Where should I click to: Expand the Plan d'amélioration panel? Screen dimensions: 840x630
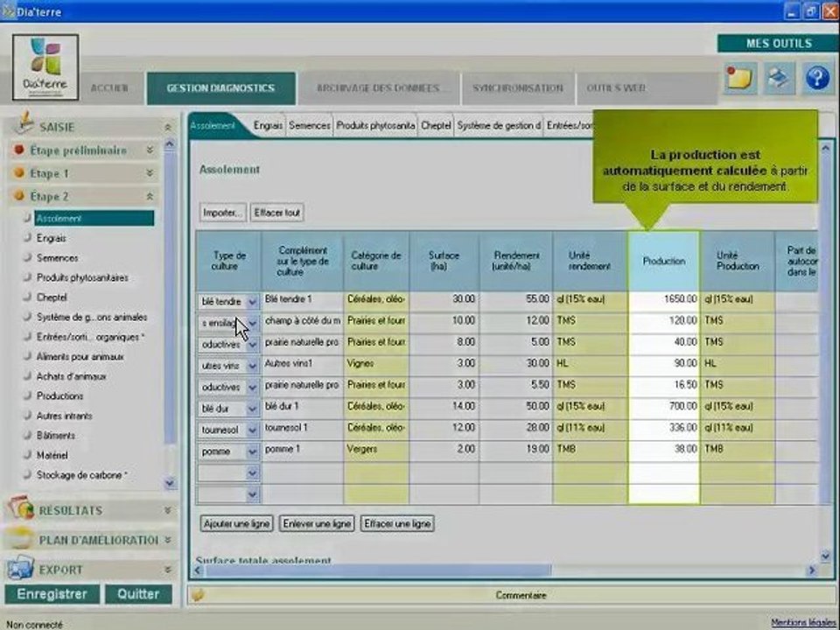[168, 540]
